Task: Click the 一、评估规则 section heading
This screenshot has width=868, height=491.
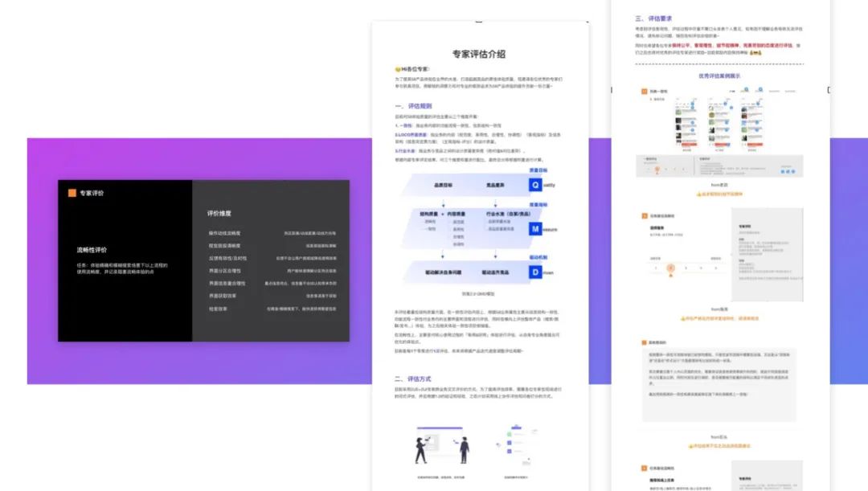Action: tap(414, 106)
